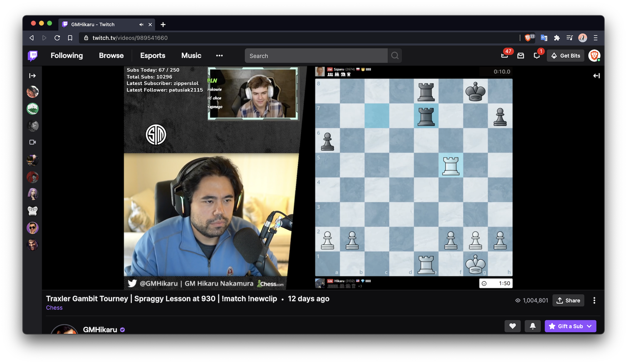Click the browser forward arrow

(x=44, y=38)
